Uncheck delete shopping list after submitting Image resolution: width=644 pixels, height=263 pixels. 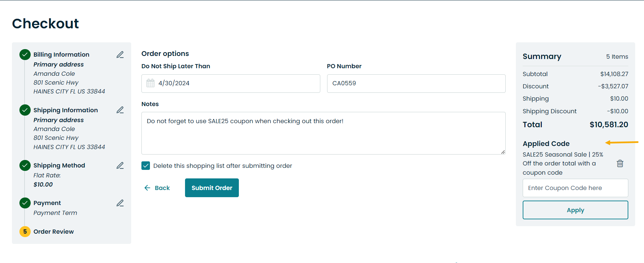(x=146, y=166)
